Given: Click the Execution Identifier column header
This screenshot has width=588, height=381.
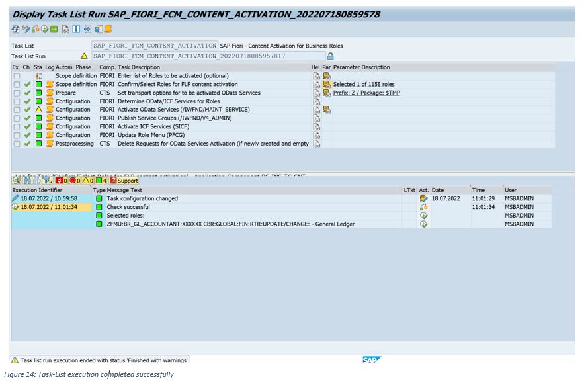Looking at the screenshot, I should click(37, 190).
